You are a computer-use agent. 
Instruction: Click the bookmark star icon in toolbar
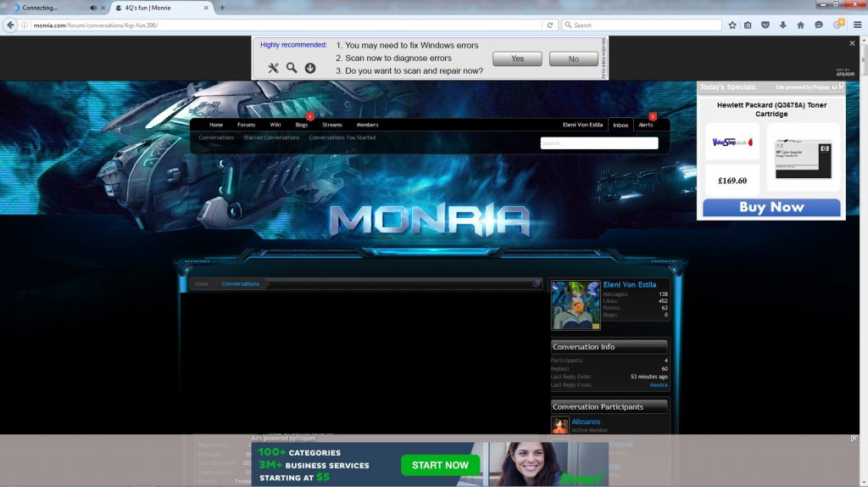pyautogui.click(x=732, y=25)
